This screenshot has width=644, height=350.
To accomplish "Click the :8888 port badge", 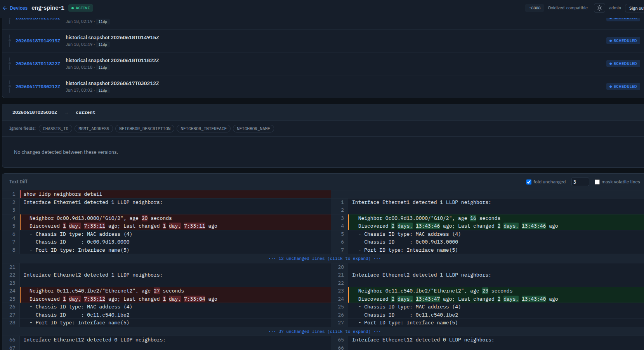I will click(x=535, y=8).
